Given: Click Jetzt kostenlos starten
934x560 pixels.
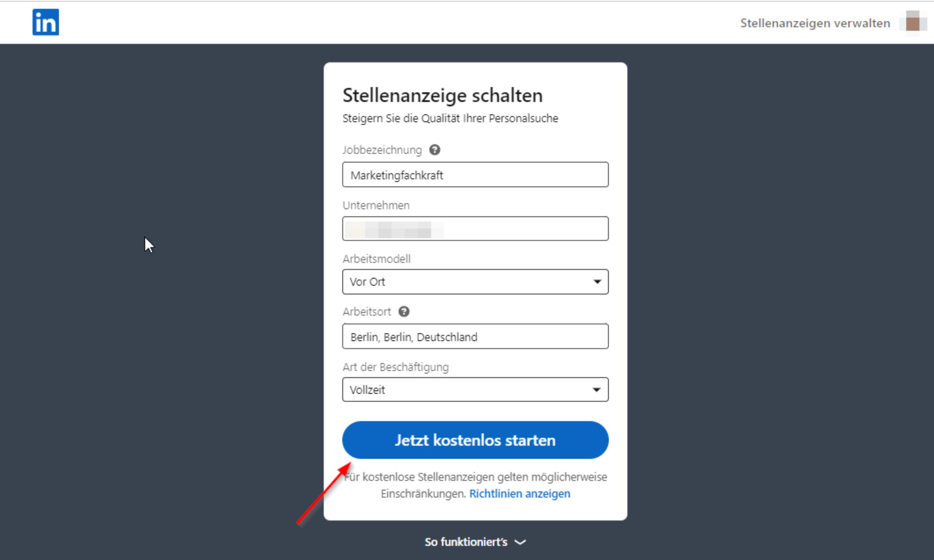Looking at the screenshot, I should (475, 440).
